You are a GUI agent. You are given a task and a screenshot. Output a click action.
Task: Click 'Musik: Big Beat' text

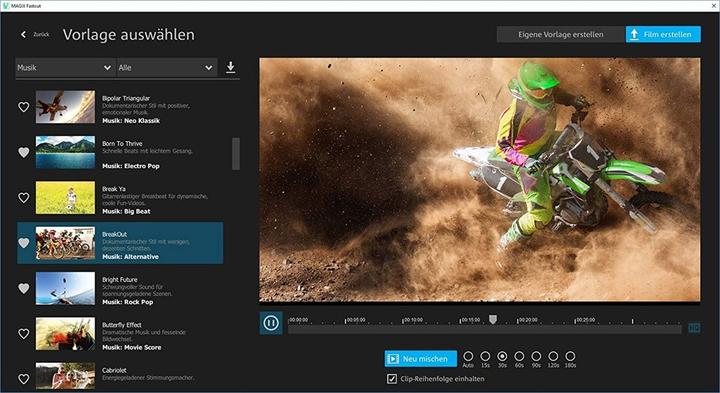pos(126,212)
